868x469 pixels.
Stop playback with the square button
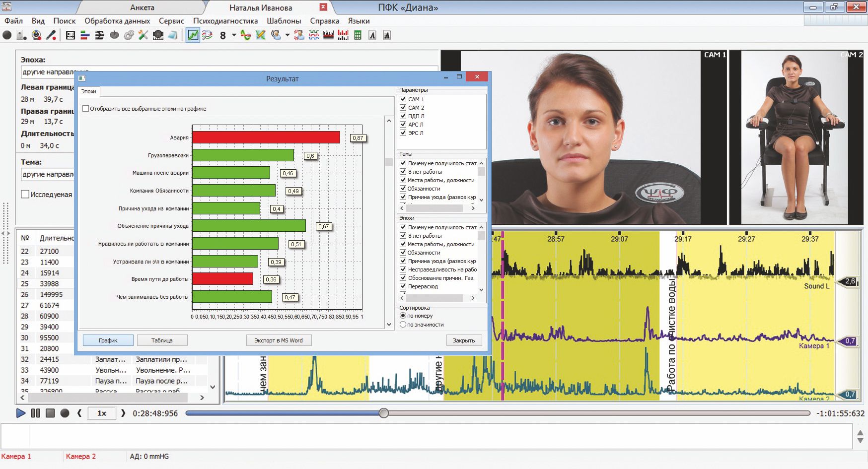tap(50, 413)
